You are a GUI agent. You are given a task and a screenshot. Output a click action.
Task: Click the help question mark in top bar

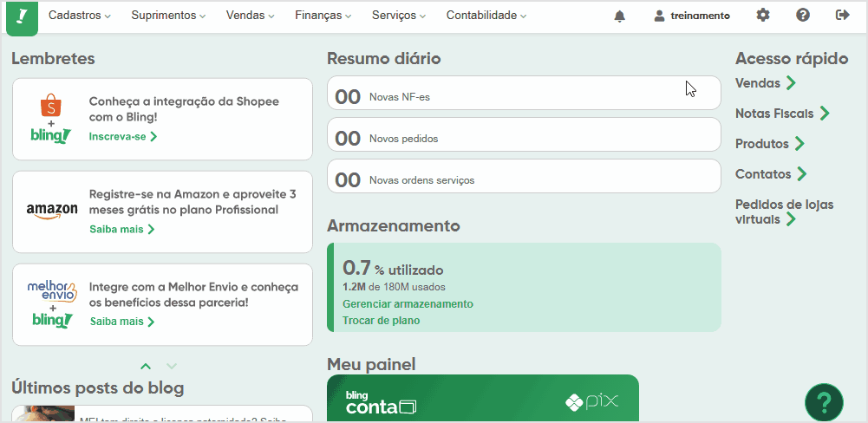click(803, 16)
